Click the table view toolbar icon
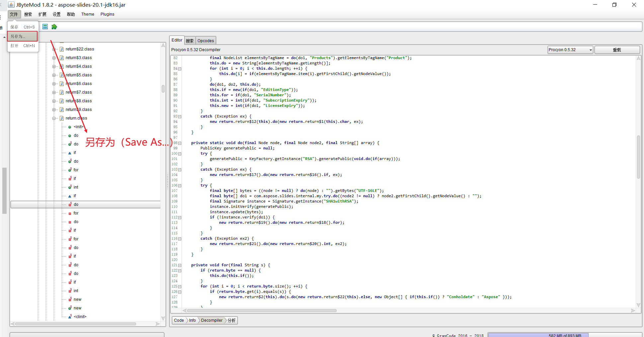 pos(45,27)
